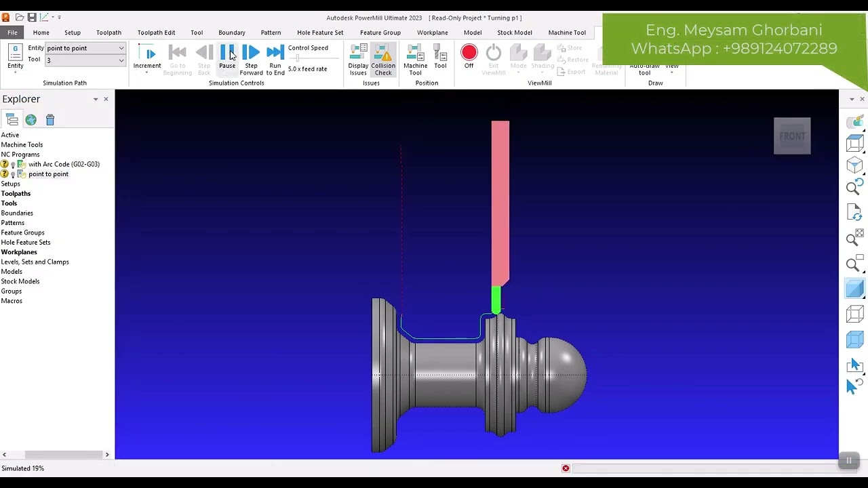Screen dimensions: 868x488
Task: Click the pause icon in status bar
Action: 848,461
